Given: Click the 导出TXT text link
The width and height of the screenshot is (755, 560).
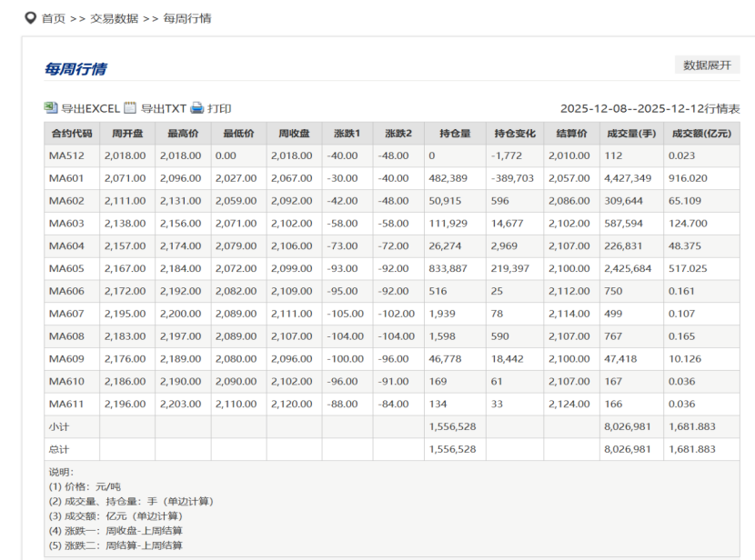Looking at the screenshot, I should (163, 108).
